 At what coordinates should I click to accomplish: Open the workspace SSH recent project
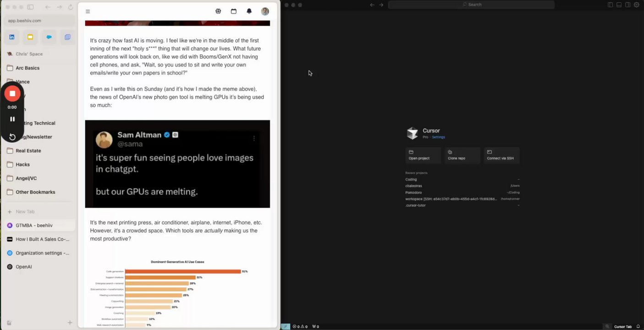pyautogui.click(x=462, y=199)
